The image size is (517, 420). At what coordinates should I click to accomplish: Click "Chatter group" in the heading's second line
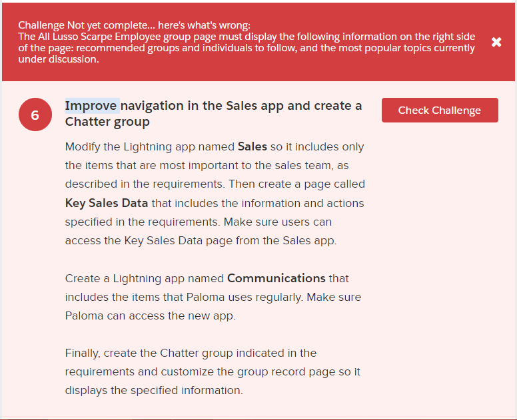tap(107, 122)
